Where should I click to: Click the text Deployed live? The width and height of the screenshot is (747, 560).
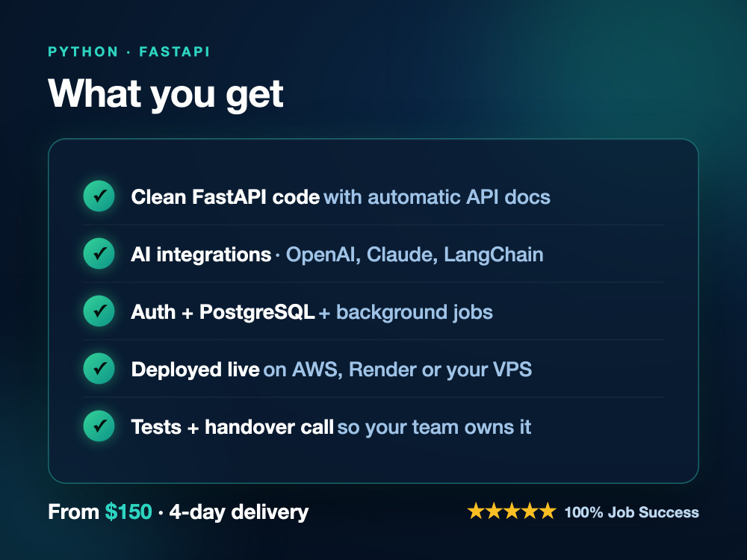click(x=195, y=370)
